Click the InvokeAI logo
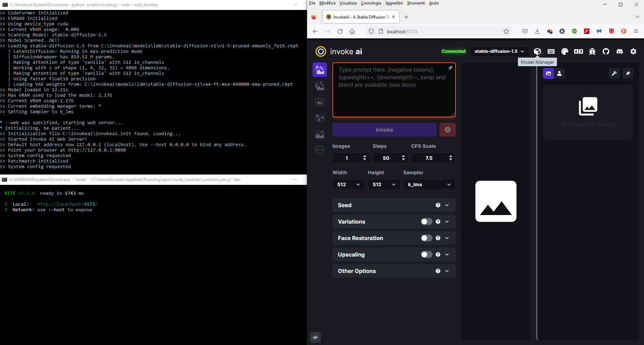The height and width of the screenshot is (345, 644). coord(321,51)
